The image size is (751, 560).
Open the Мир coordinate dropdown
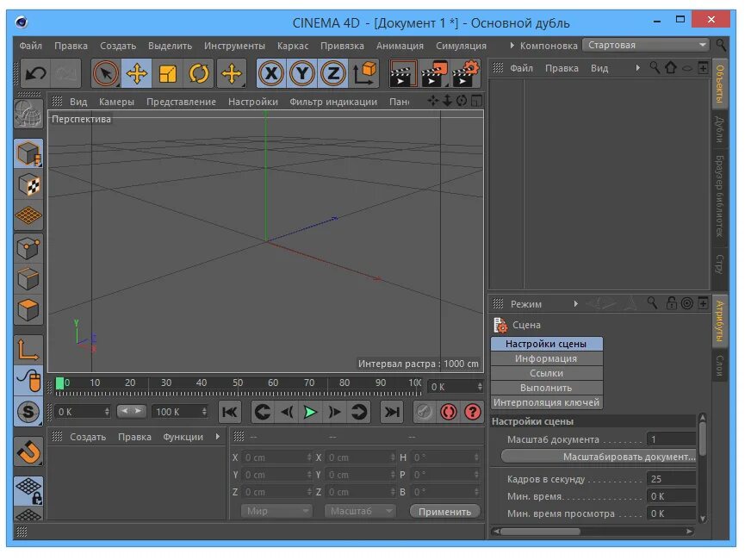pos(276,511)
